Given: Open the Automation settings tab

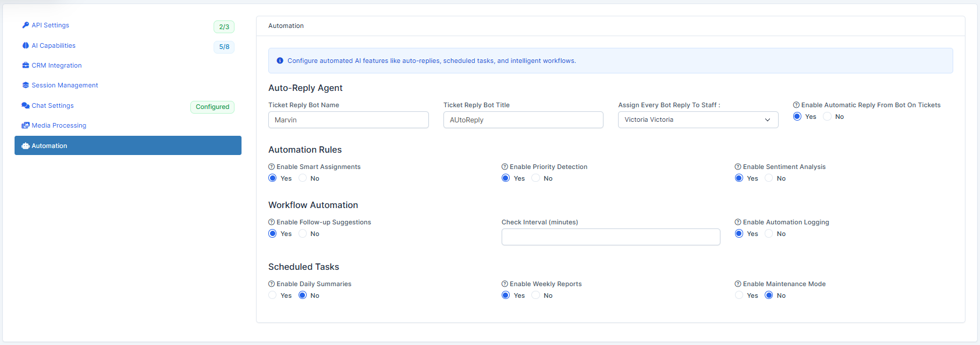Looking at the screenshot, I should pyautogui.click(x=128, y=146).
